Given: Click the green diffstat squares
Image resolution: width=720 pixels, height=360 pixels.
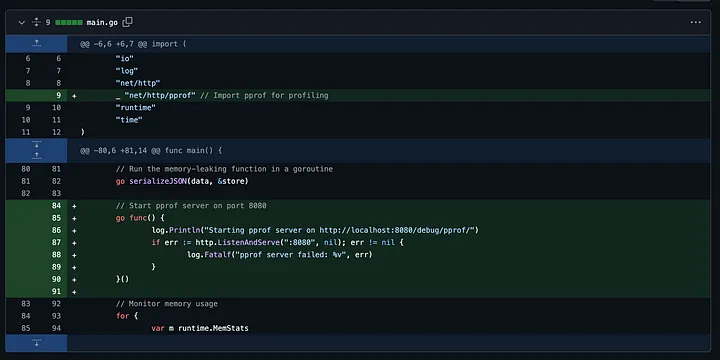Looking at the screenshot, I should click(x=69, y=22).
